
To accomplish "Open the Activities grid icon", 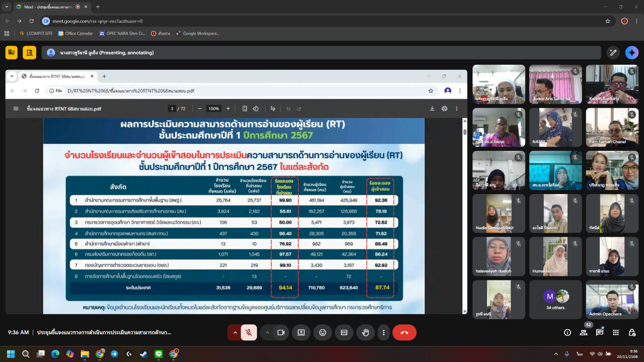I will (616, 332).
